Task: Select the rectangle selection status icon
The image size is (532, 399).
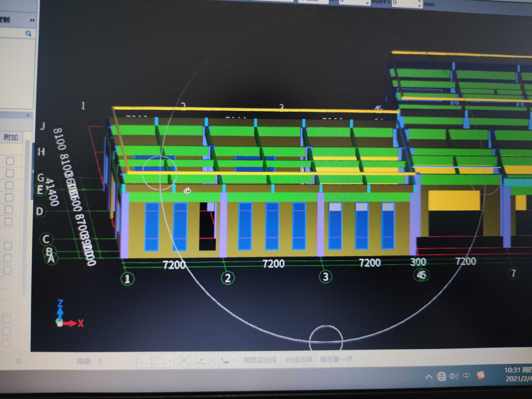Action: pyautogui.click(x=160, y=360)
